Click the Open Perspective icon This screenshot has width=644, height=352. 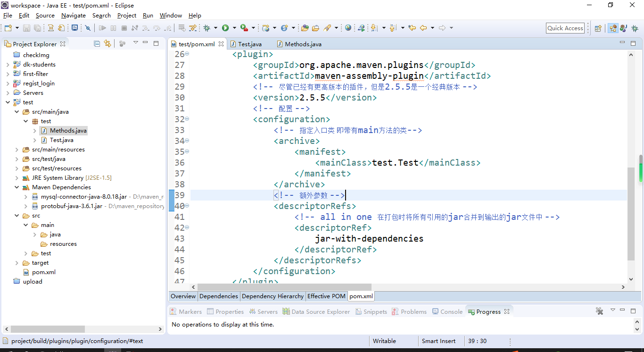[598, 28]
